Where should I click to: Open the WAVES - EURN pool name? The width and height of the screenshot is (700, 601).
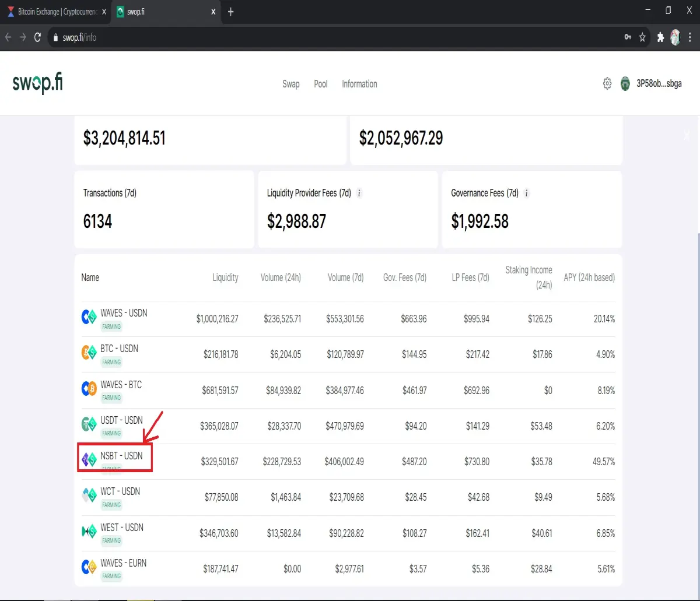click(x=124, y=563)
